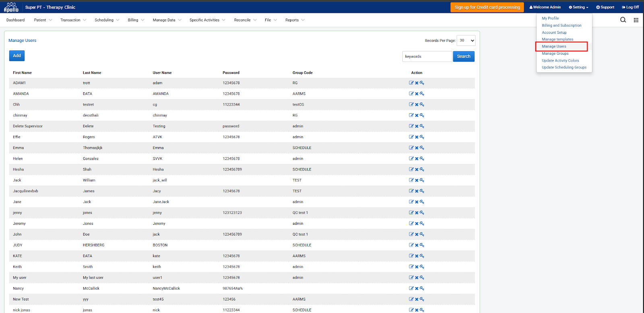Click the delete icon in AMANDA's row

417,94
